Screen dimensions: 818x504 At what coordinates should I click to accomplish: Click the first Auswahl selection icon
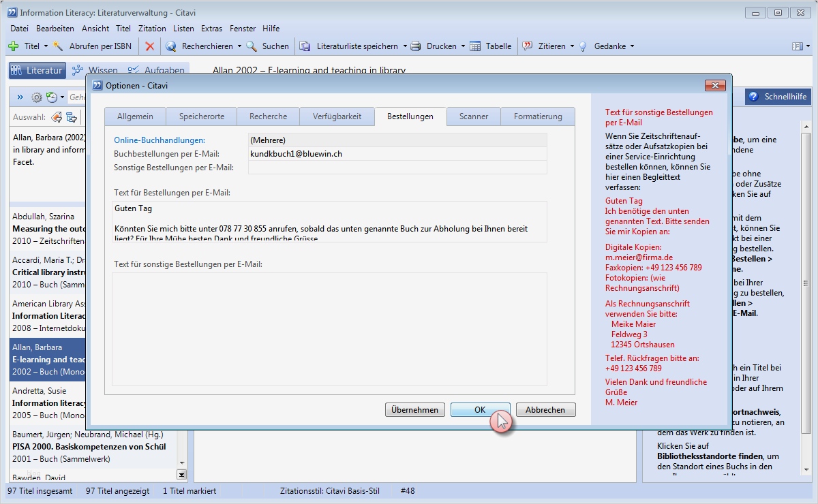tap(57, 117)
